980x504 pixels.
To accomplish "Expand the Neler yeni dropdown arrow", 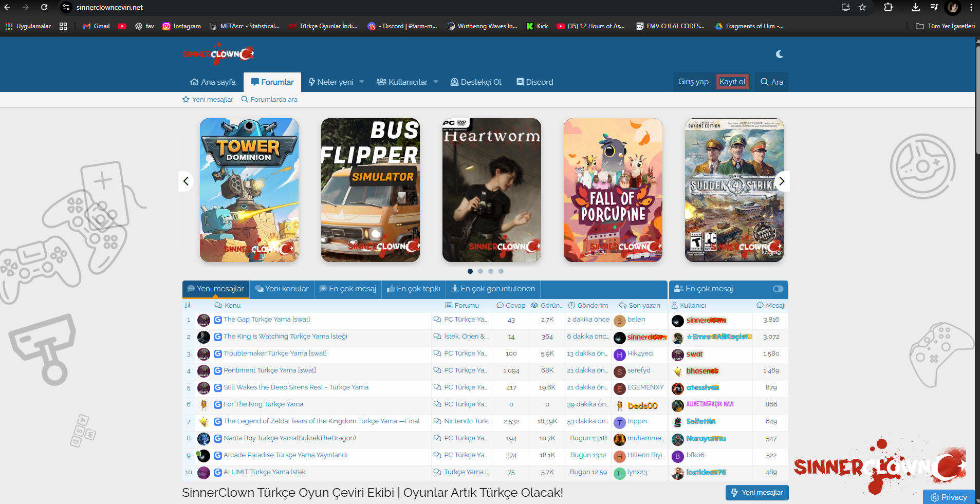I will (362, 82).
